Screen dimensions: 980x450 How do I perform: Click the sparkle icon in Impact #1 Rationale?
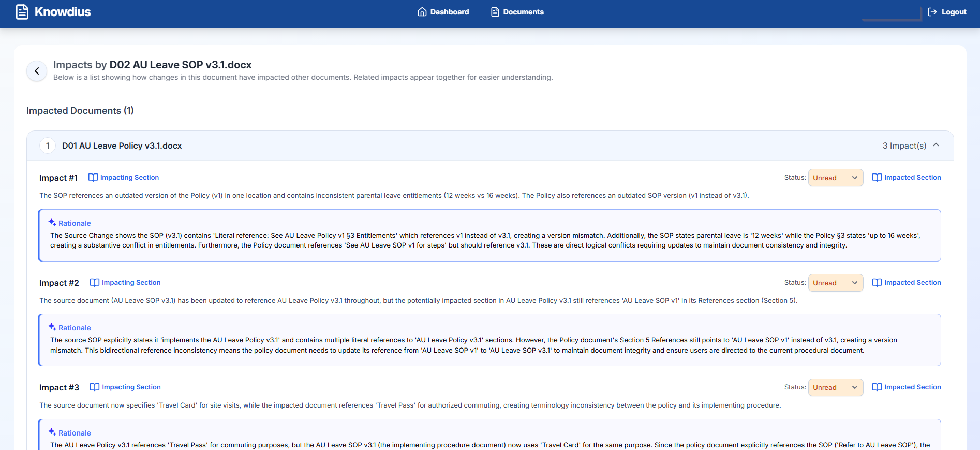tap(52, 223)
